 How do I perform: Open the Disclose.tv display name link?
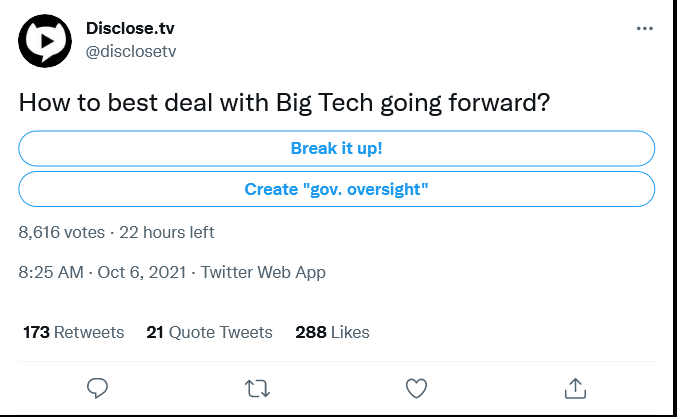[x=130, y=28]
